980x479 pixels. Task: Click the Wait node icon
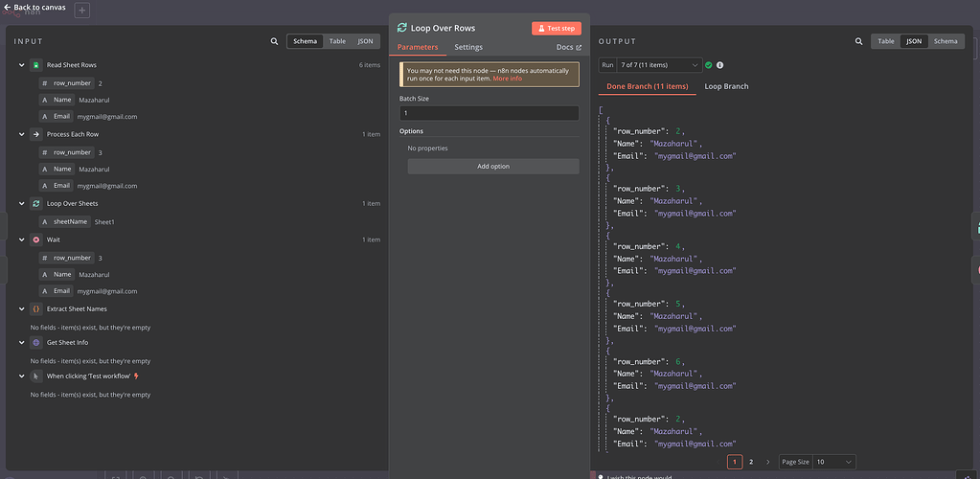35,239
